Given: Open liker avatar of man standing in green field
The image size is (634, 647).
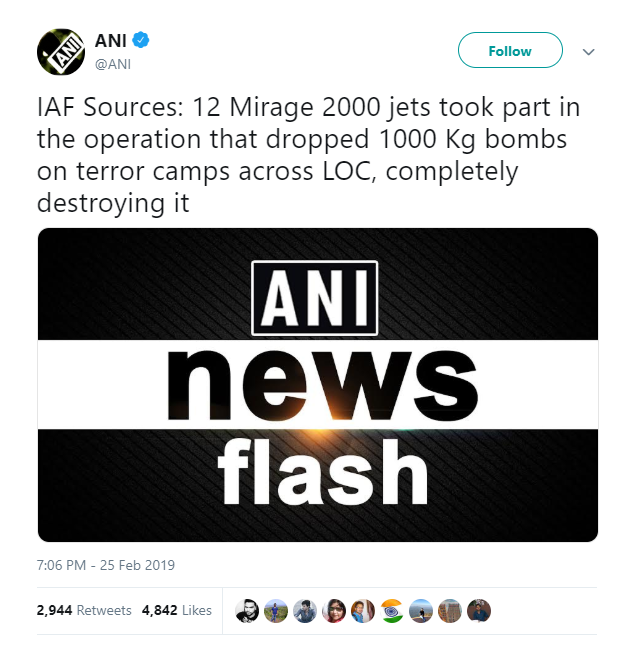Looking at the screenshot, I should (276, 611).
